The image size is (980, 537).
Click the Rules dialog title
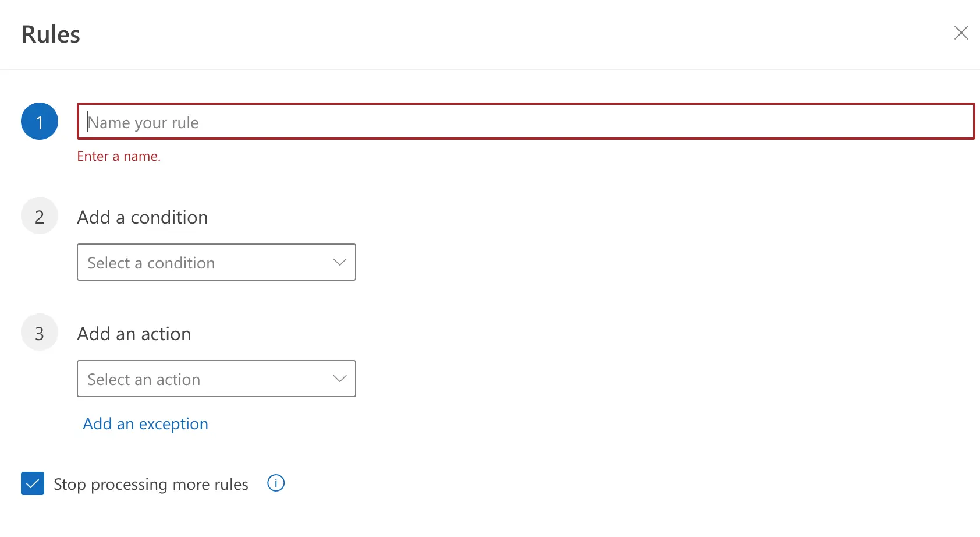[x=51, y=34]
